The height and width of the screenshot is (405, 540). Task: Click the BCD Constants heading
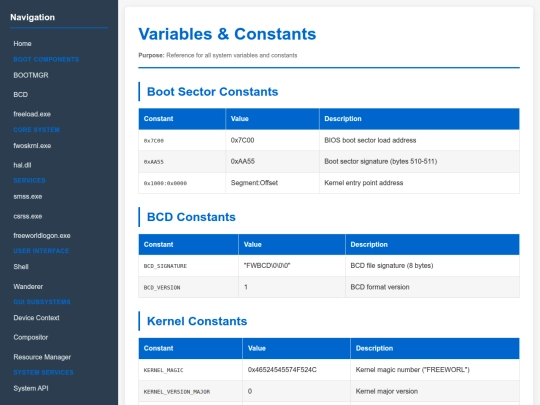click(x=191, y=217)
